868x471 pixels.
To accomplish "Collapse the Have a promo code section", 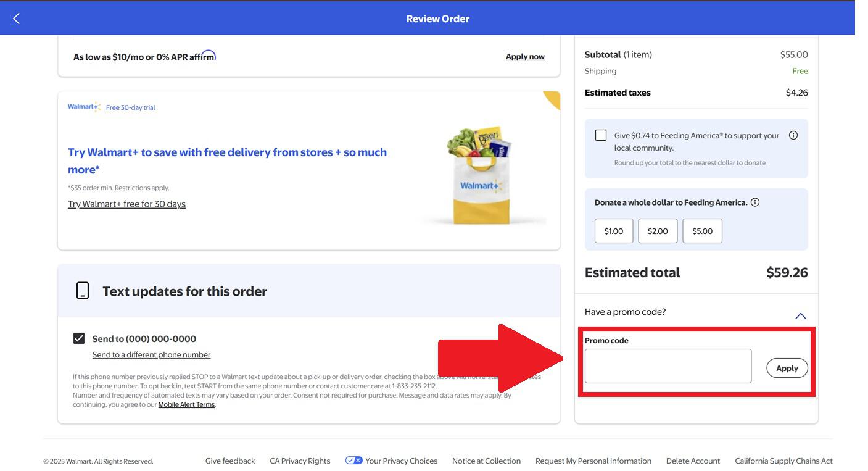I will tap(800, 315).
